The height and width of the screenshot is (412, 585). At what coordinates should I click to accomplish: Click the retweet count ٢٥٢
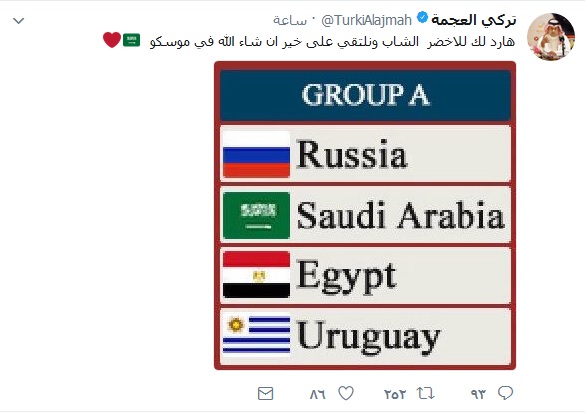click(x=395, y=394)
